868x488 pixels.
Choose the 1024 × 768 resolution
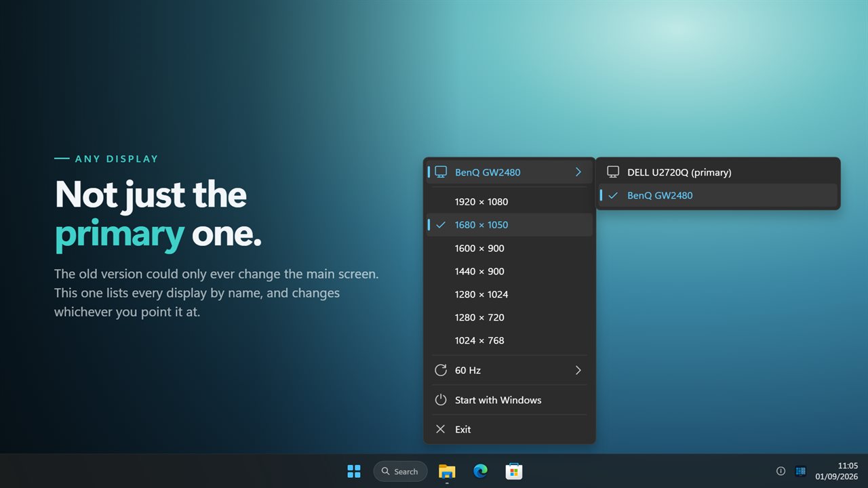(x=509, y=340)
